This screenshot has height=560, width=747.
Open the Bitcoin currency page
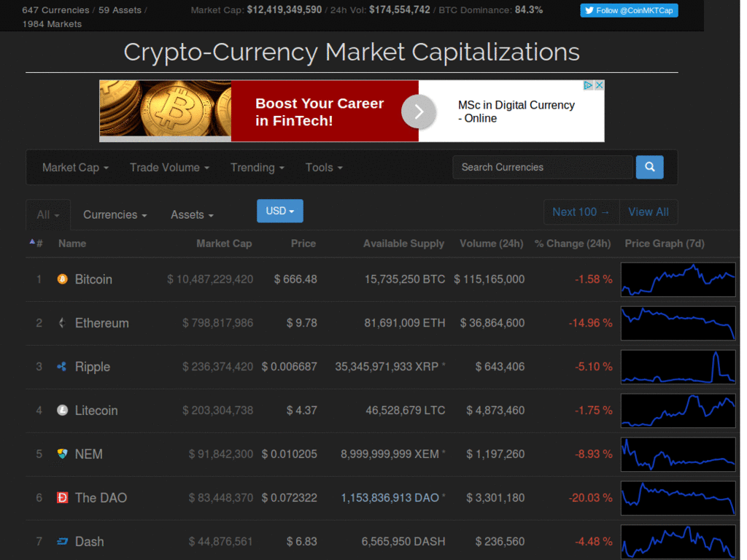[93, 279]
